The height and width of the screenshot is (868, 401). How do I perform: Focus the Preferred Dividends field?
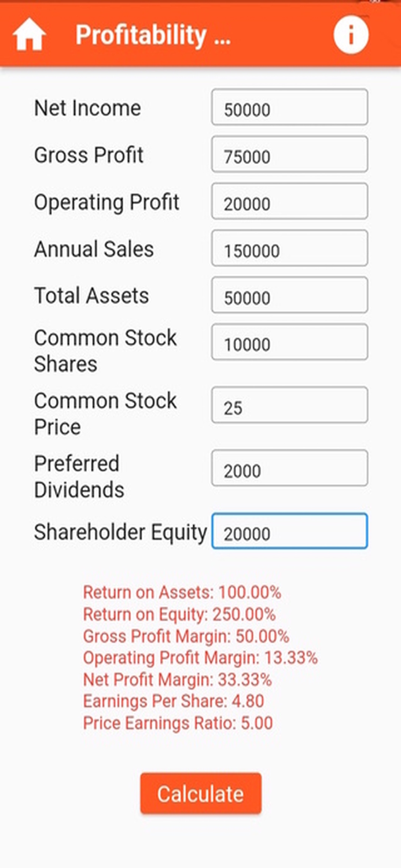(x=289, y=469)
